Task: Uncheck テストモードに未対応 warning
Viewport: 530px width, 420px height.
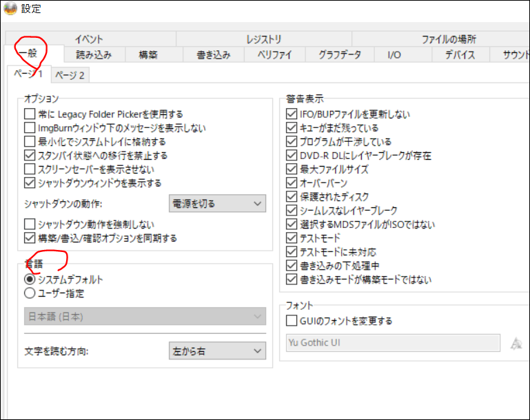Action: pyautogui.click(x=292, y=252)
